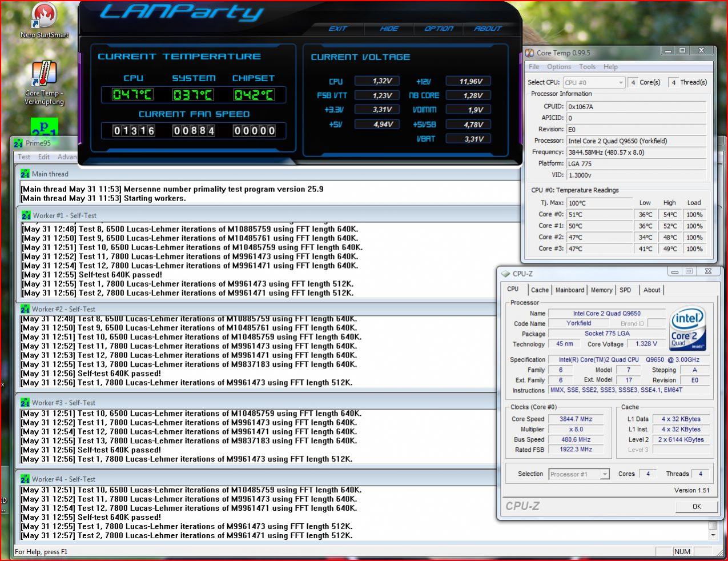Click the +12V voltage value 11,96V
This screenshot has width=728, height=561.
pos(468,81)
